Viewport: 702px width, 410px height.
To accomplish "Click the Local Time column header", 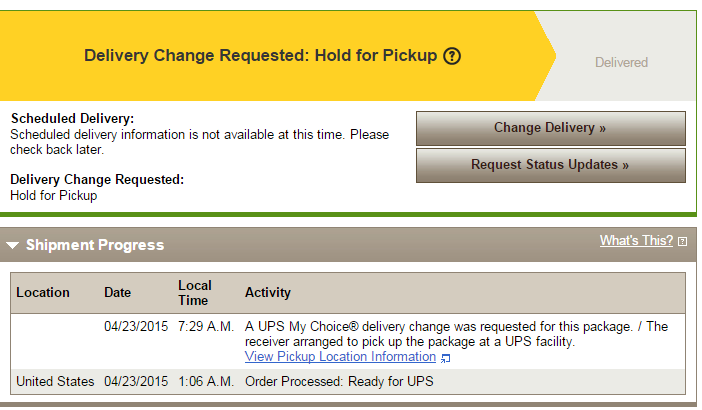I will pos(195,293).
